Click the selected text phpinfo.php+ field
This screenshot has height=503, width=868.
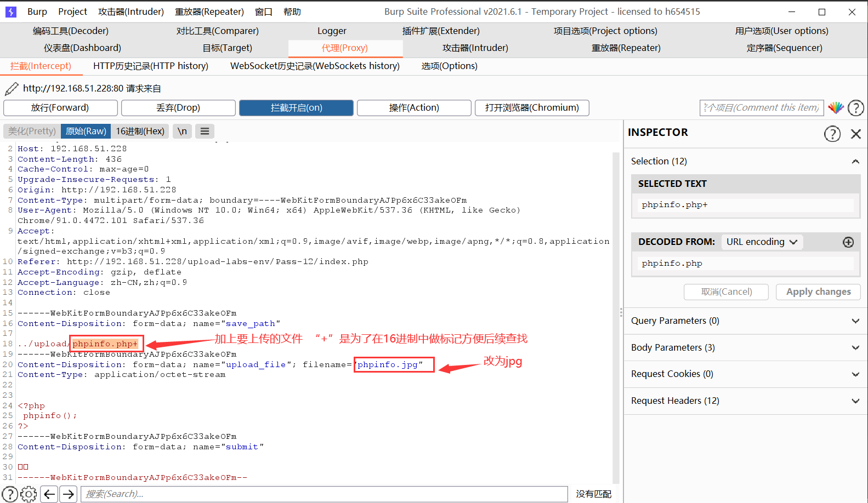click(x=746, y=205)
